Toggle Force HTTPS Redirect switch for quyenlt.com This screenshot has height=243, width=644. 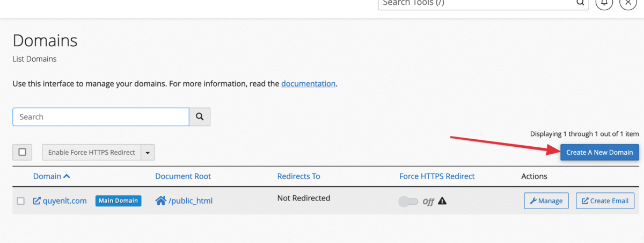[x=408, y=202]
